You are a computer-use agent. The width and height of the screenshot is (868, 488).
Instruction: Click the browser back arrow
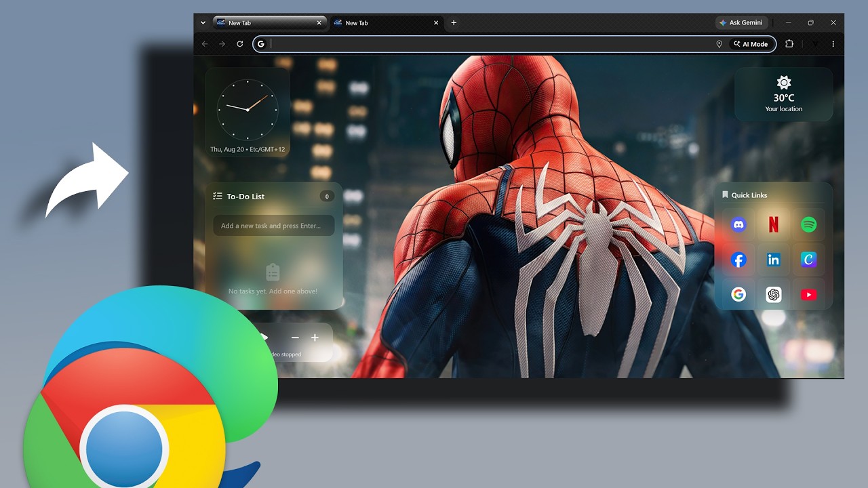[x=205, y=44]
